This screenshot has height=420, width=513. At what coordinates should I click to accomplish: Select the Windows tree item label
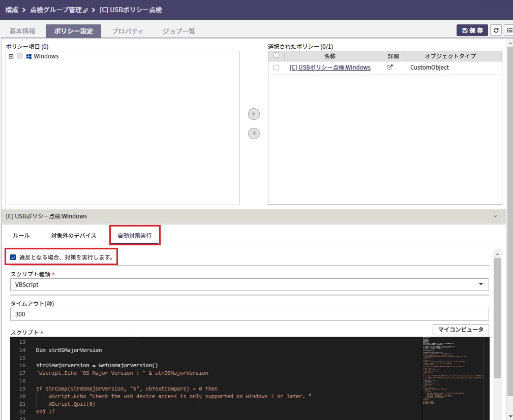(x=46, y=56)
